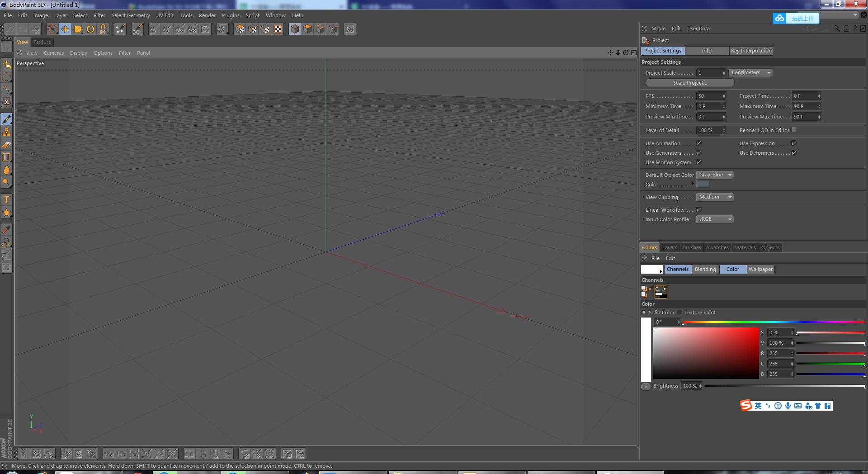Expand Default Object Color Gray-Blue dropdown
Viewport: 868px width, 474px height.
click(x=714, y=175)
